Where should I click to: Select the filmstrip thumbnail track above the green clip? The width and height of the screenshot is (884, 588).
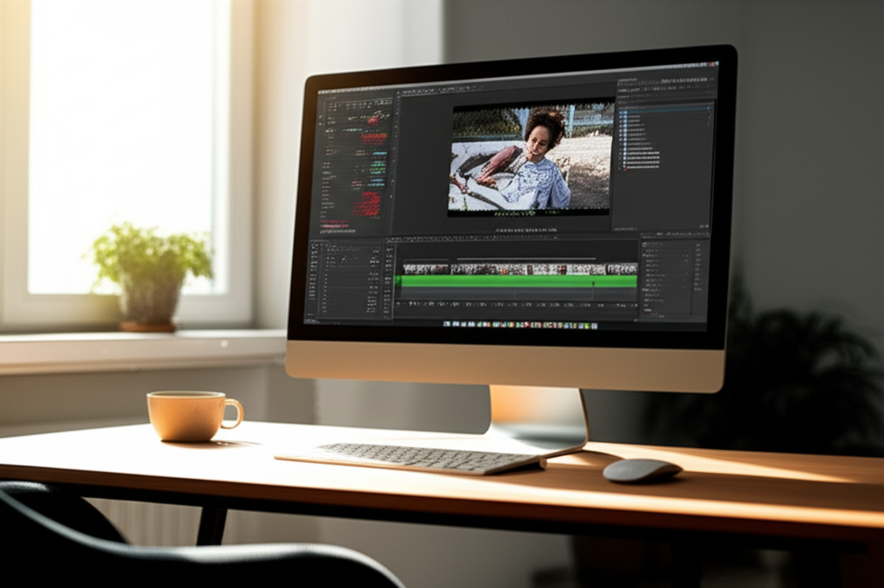519,269
